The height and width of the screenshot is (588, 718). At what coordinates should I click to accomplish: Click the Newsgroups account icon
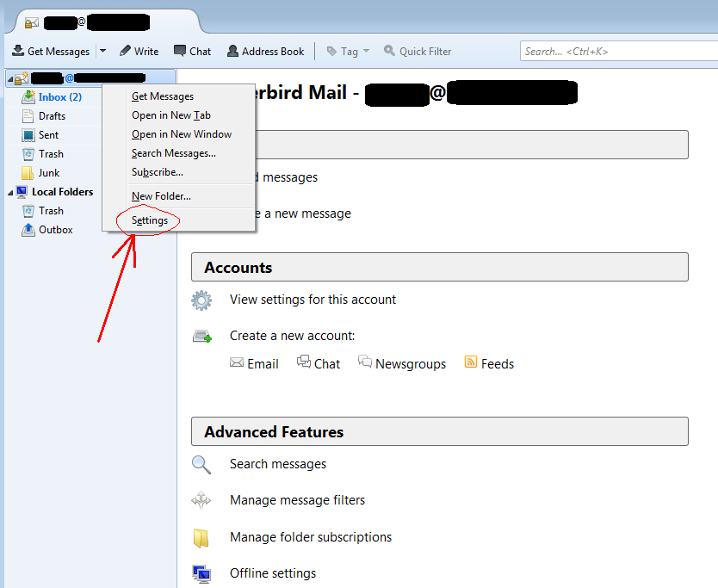365,362
